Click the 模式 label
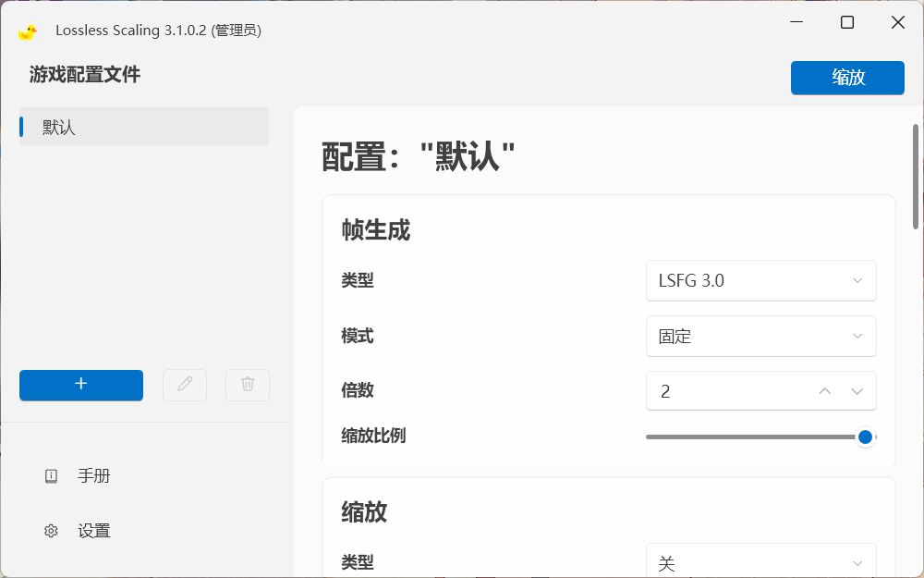Image resolution: width=924 pixels, height=578 pixels. tap(357, 337)
